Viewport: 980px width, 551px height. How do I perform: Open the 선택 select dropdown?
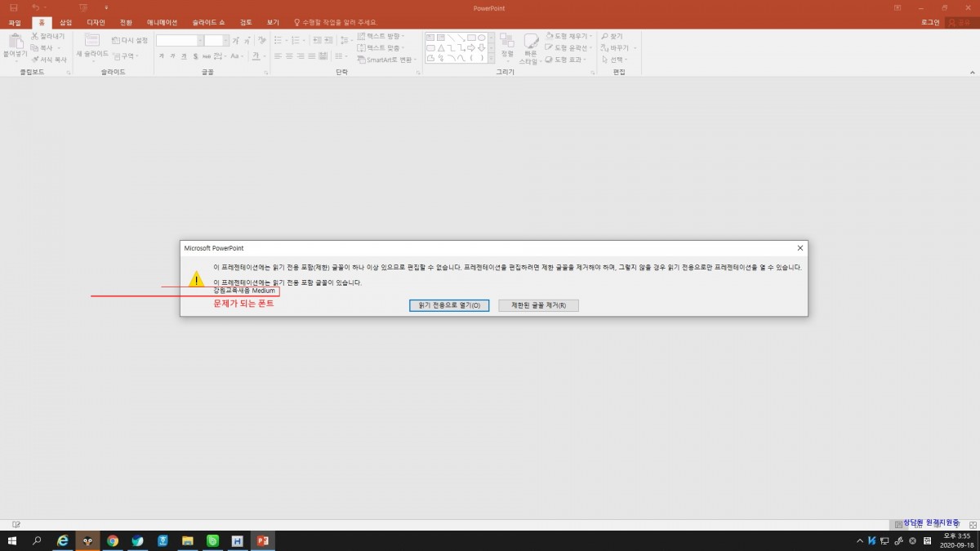pos(616,60)
